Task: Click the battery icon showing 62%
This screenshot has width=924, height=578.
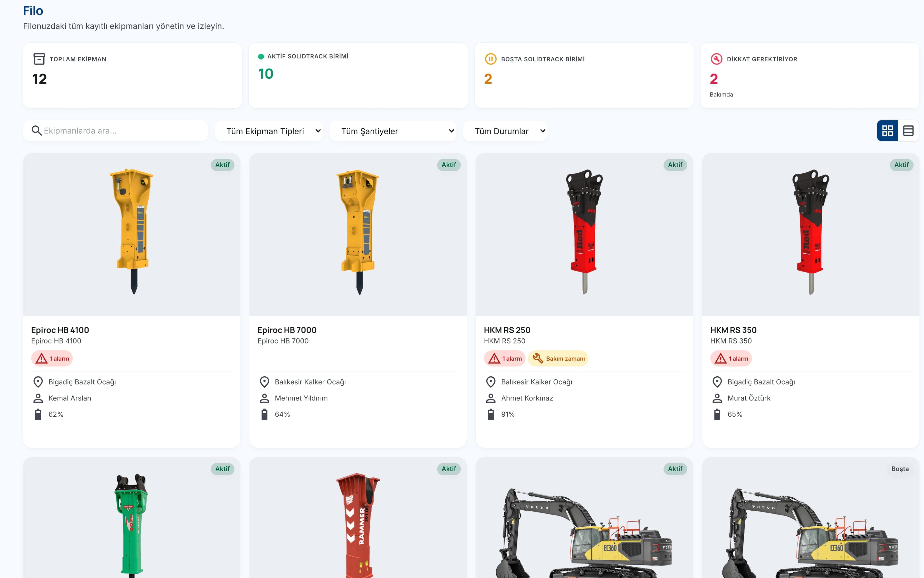Action: pos(38,414)
